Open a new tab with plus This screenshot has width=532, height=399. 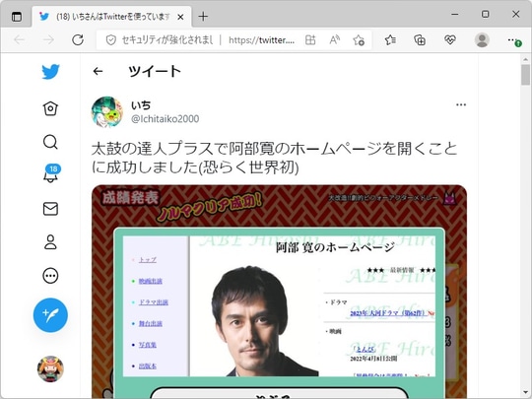click(203, 17)
